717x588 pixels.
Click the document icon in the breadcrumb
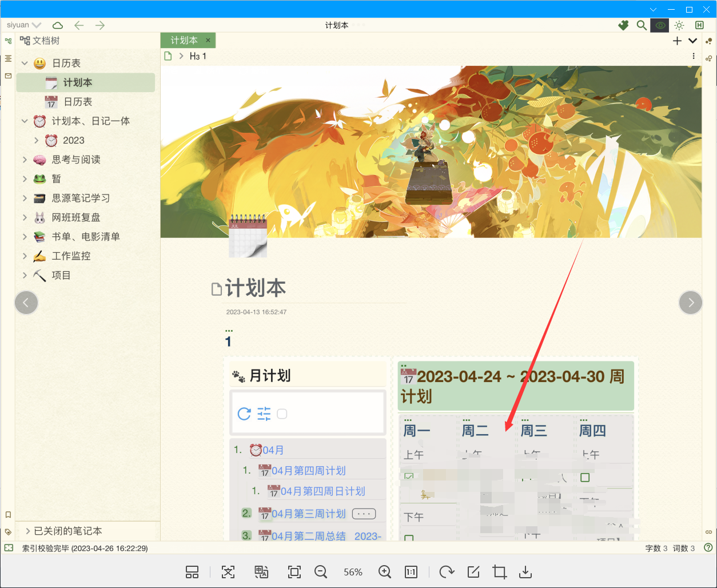coord(168,56)
